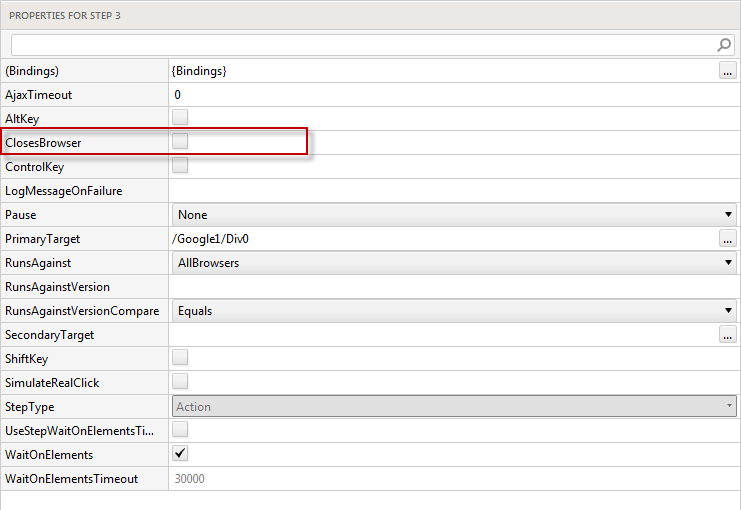This screenshot has width=741, height=510.
Task: Open the Bindings ellipsis editor button
Action: pos(728,71)
